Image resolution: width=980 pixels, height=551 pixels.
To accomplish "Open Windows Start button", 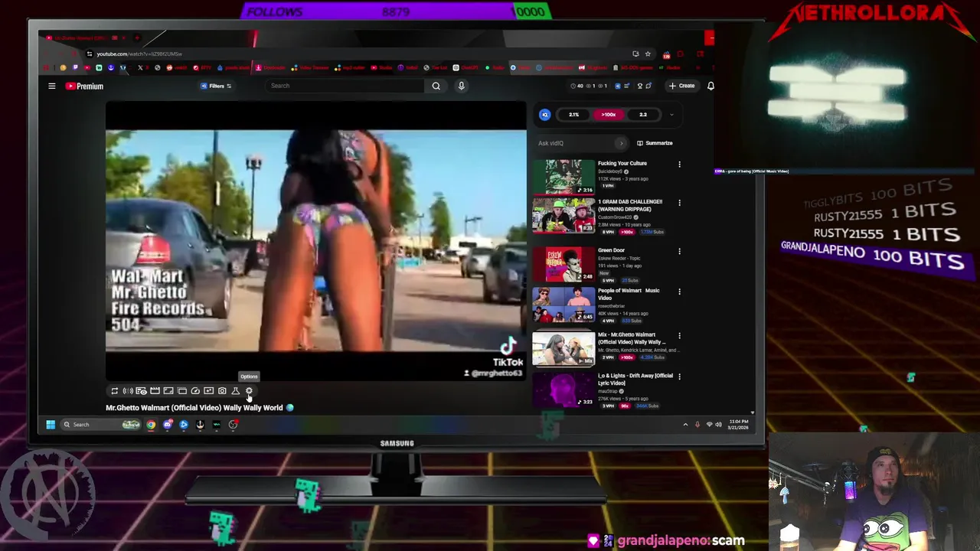I will (x=51, y=425).
